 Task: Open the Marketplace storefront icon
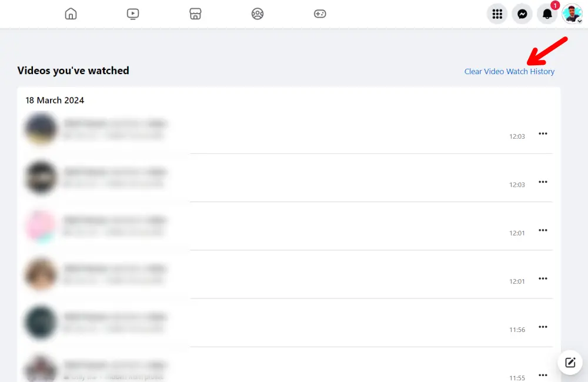pos(195,14)
